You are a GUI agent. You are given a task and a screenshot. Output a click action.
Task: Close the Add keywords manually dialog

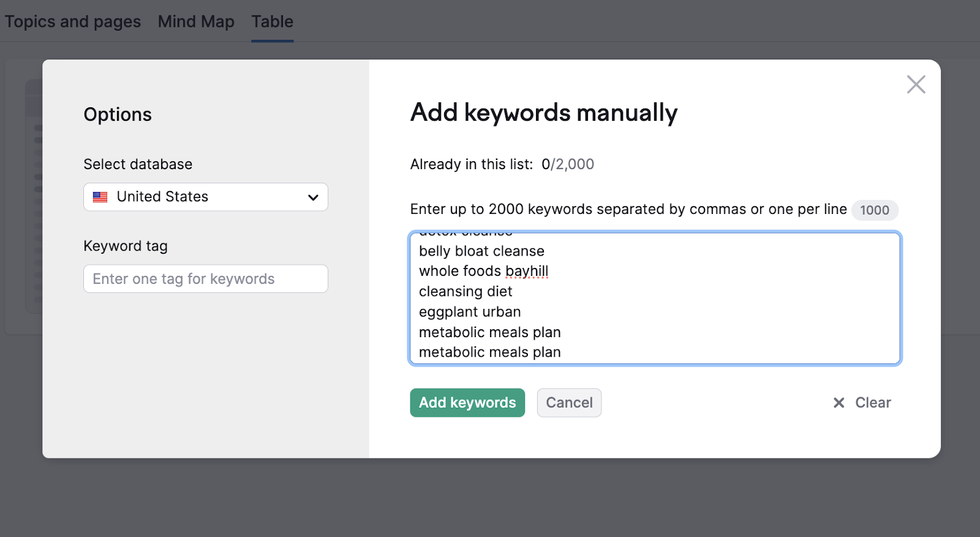coord(916,85)
